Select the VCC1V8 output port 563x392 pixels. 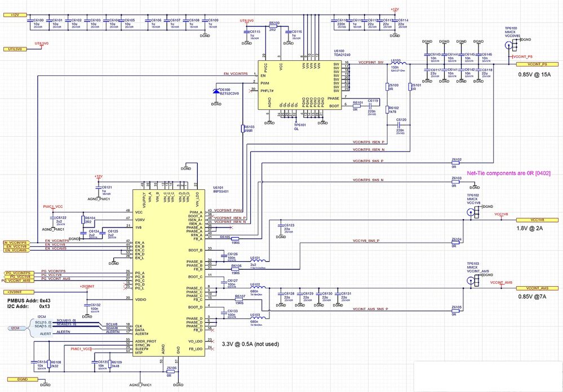[x=537, y=220]
